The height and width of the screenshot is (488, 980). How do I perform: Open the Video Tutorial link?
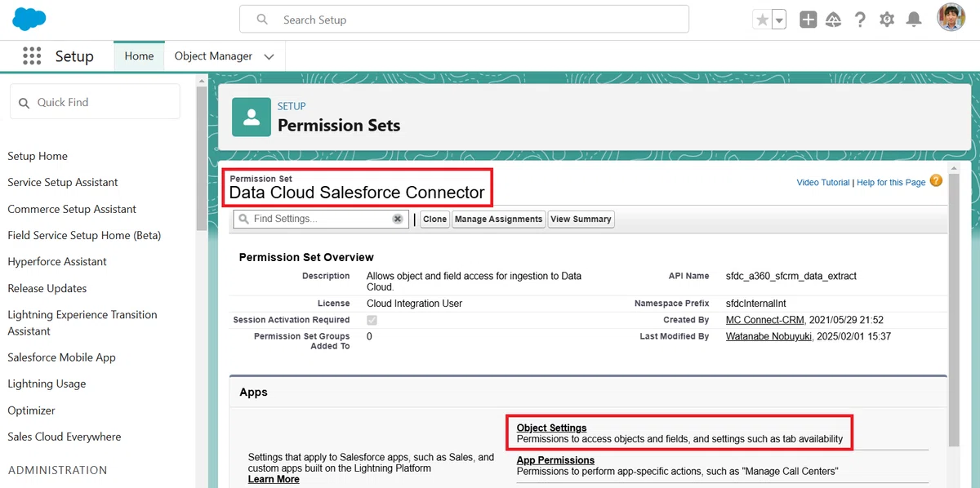[x=823, y=183]
